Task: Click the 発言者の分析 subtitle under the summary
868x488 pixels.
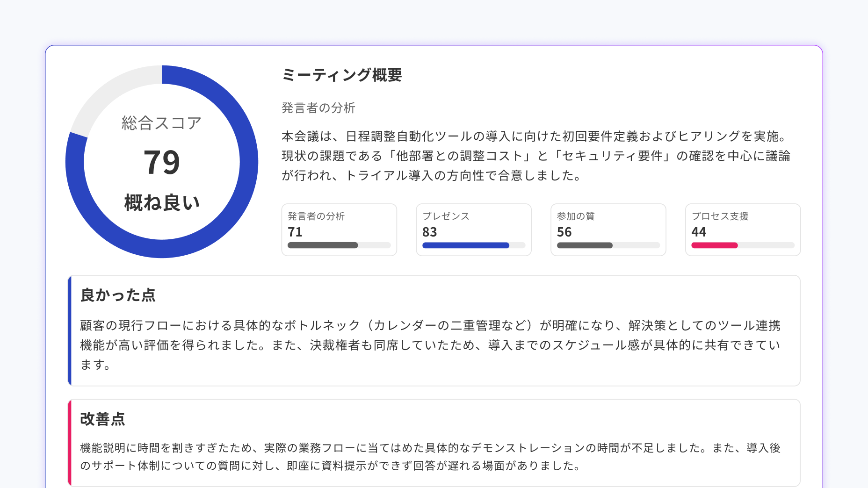Action: coord(318,108)
